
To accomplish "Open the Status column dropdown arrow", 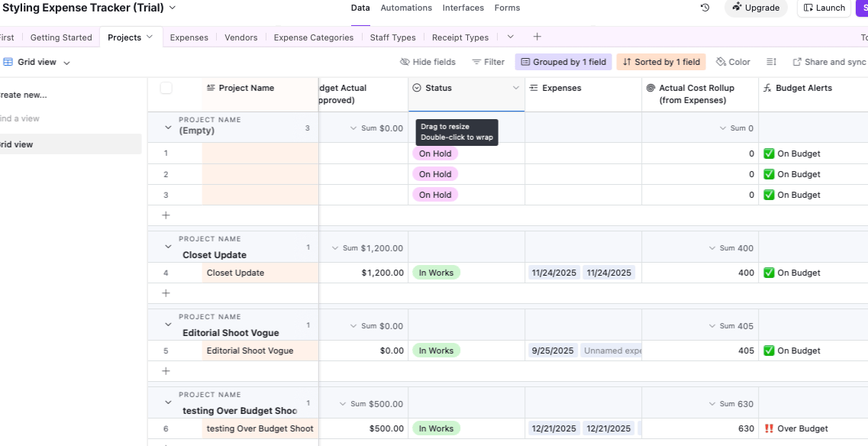I will [515, 88].
